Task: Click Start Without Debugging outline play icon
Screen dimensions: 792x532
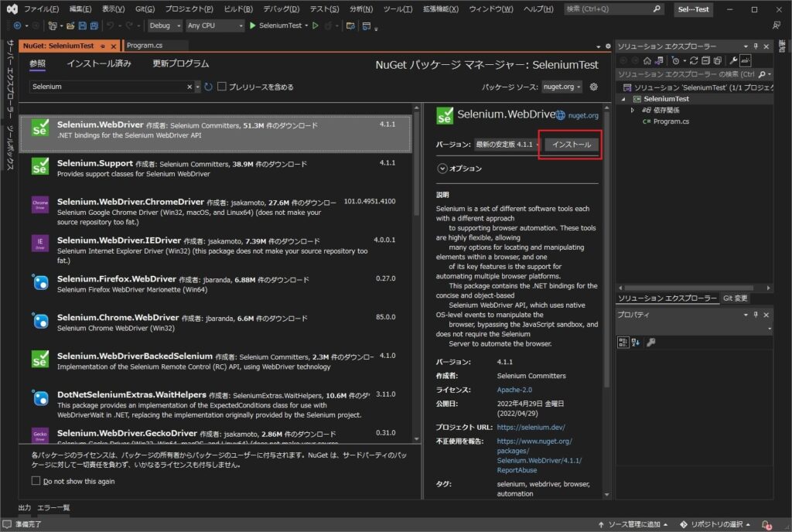Action: (316, 26)
